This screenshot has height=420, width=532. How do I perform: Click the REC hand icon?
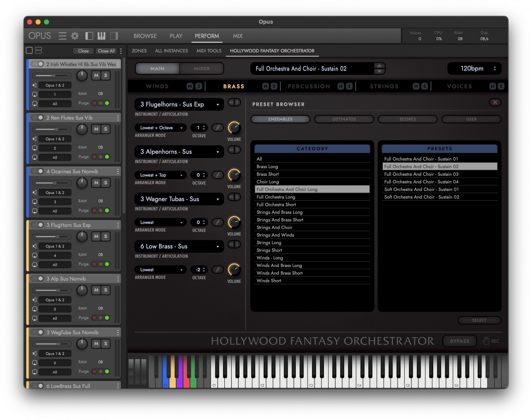coord(486,341)
